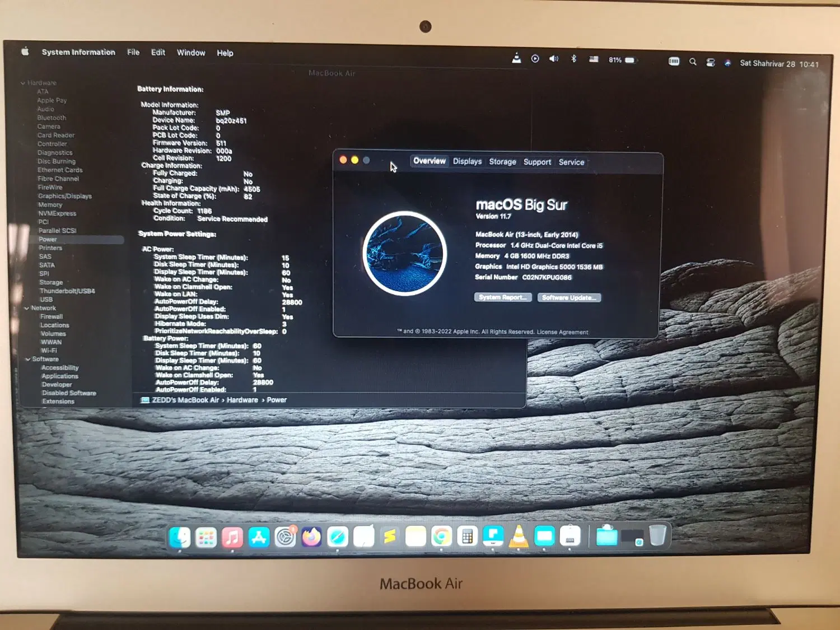Click the Bluetooth icon in the menu bar
The image size is (840, 630).
[573, 58]
